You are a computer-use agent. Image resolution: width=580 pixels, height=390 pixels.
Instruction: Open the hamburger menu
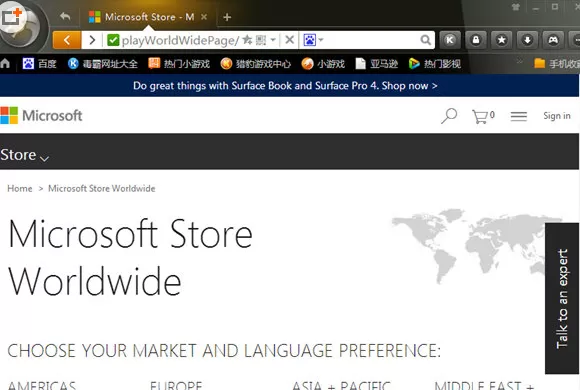pos(519,117)
